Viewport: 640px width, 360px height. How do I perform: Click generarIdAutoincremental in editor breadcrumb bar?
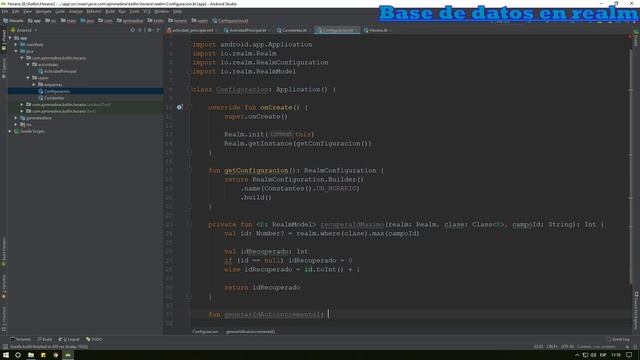click(251, 332)
